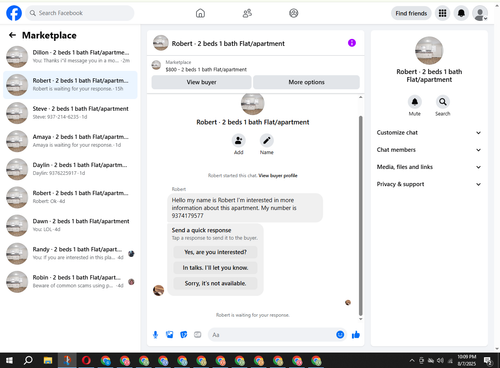Click the chat vertical scrollbar

click(x=360, y=215)
